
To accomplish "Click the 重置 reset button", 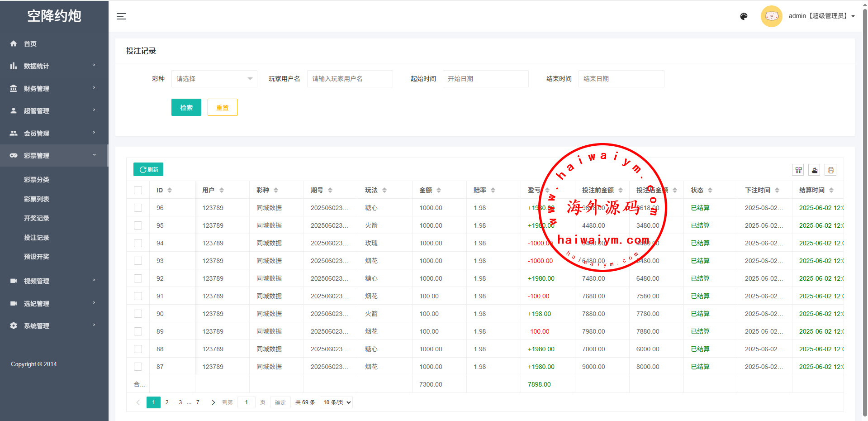I will point(222,108).
